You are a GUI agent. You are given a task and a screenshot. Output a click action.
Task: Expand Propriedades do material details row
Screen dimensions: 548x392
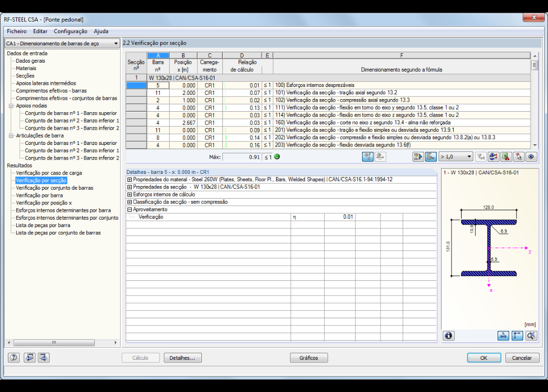tap(130, 180)
